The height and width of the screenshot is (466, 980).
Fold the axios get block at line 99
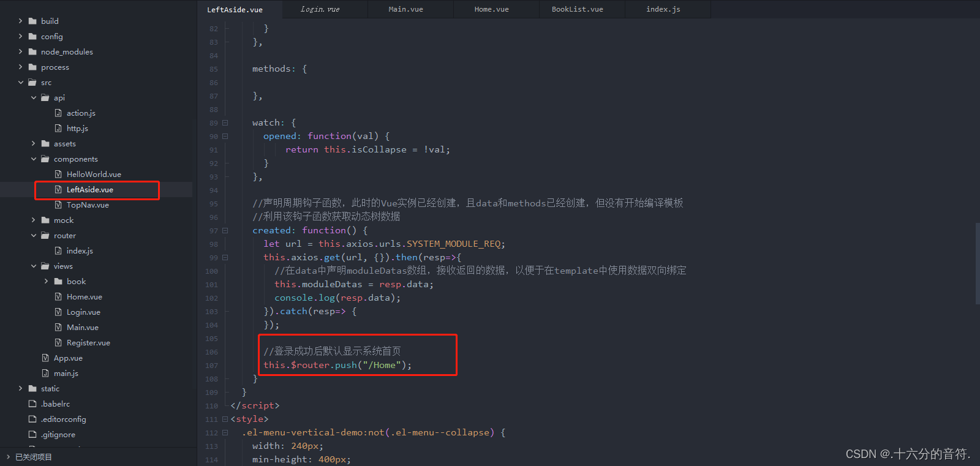point(225,257)
